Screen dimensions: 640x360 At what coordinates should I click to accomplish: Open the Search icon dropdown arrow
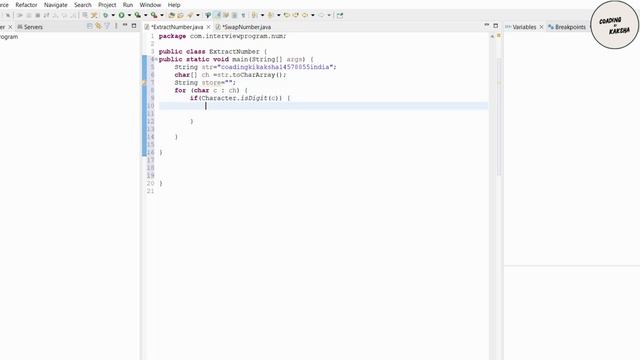198,15
